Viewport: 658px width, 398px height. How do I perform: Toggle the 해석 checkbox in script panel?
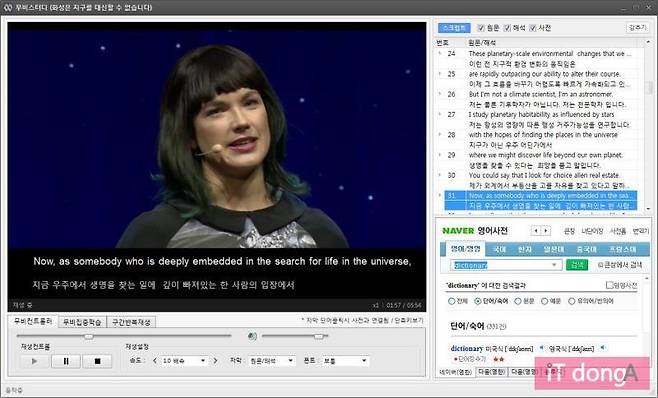click(x=507, y=28)
